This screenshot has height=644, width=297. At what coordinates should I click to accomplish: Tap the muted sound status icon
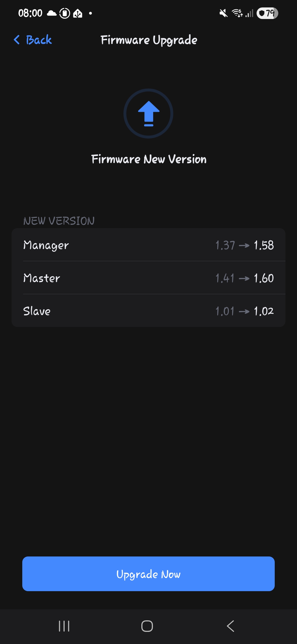click(223, 13)
